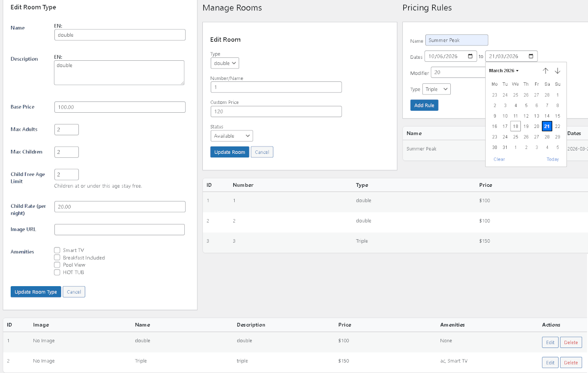Viewport: 588px width, 373px height.
Task: Click inside the Image URL field
Action: 120,229
